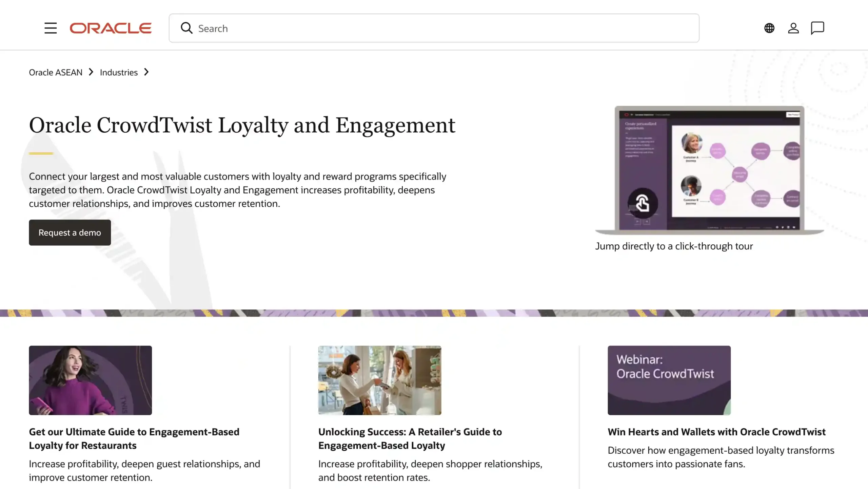Click the search magnifier icon
868x489 pixels.
pyautogui.click(x=186, y=28)
